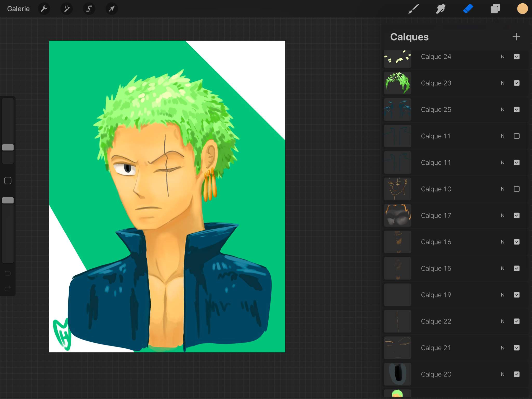Click the Calques panel title

tap(409, 37)
